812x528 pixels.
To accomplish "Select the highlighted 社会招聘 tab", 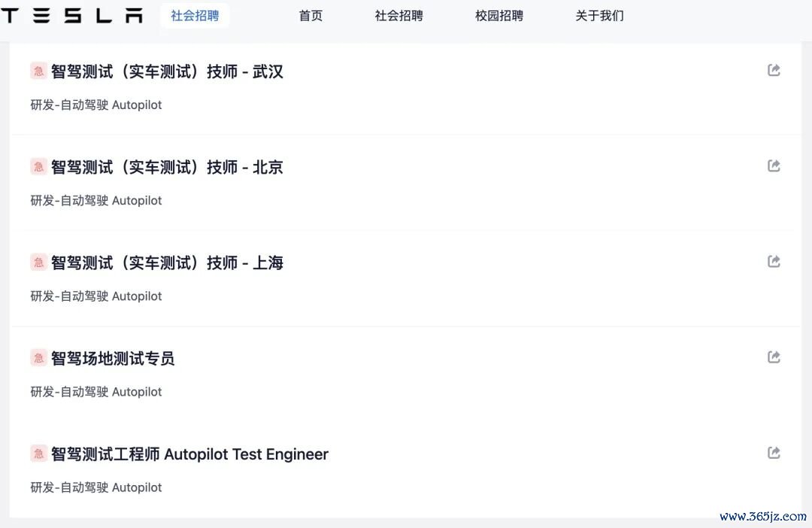I will [195, 16].
